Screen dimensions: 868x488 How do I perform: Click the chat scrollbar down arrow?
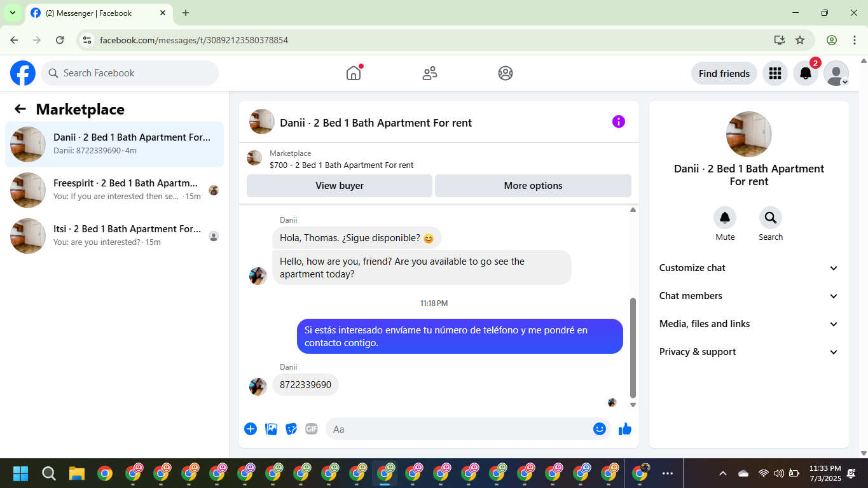coord(633,405)
